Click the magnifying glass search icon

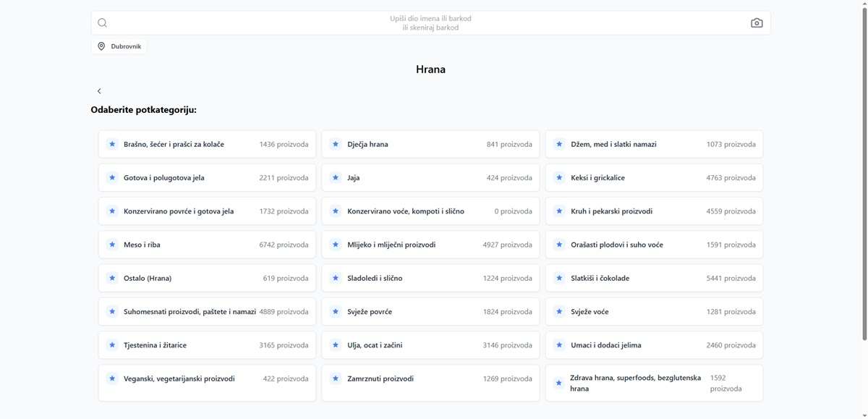click(x=103, y=23)
